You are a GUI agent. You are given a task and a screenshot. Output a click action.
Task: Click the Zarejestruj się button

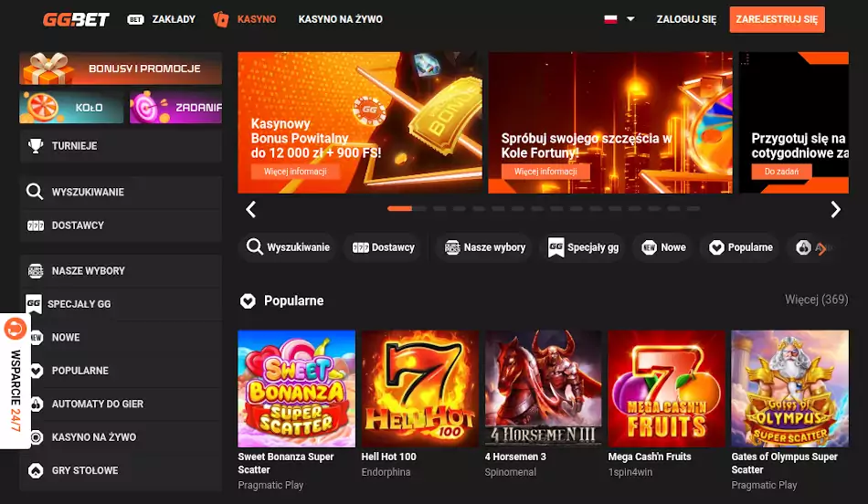click(x=777, y=19)
